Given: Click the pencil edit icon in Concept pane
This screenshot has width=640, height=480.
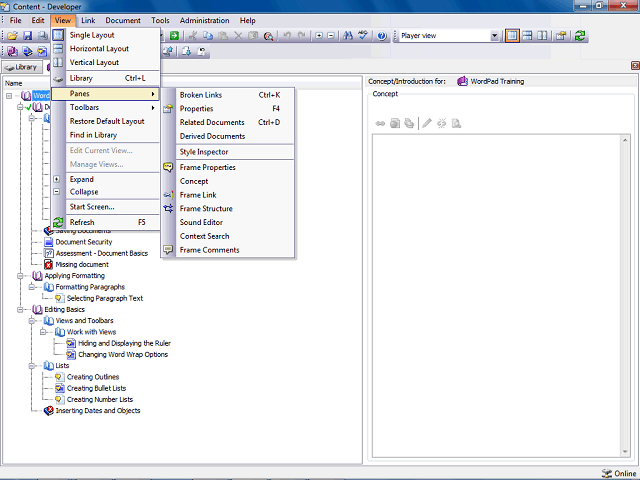Looking at the screenshot, I should [x=427, y=123].
